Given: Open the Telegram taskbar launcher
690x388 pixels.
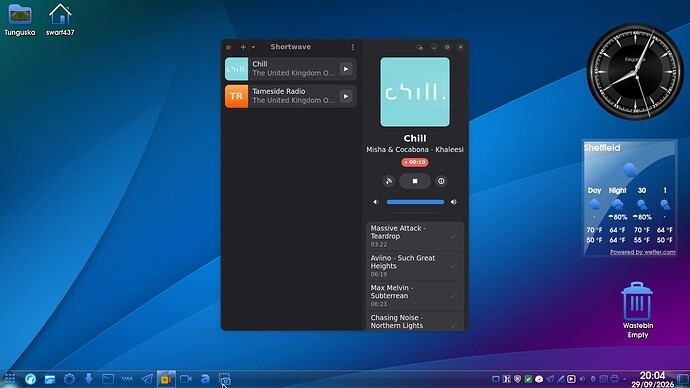Looking at the screenshot, I should point(147,379).
